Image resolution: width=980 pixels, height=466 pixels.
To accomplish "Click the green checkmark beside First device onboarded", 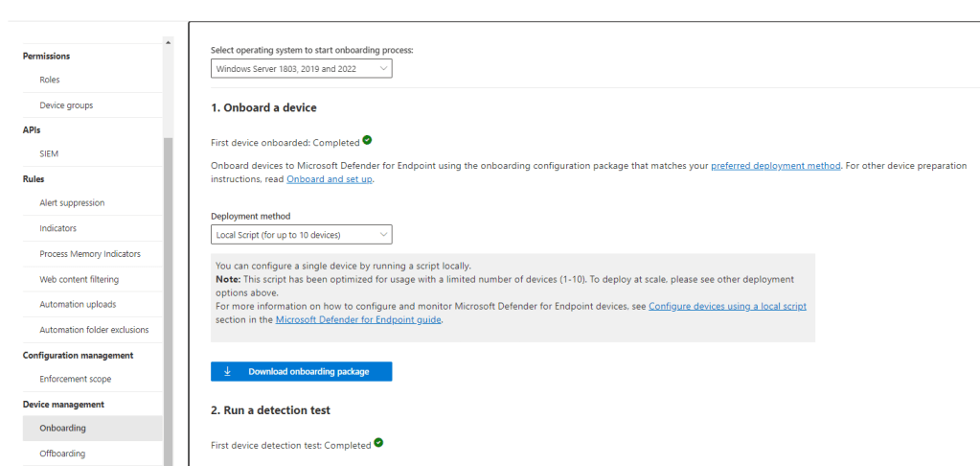I will pyautogui.click(x=368, y=141).
